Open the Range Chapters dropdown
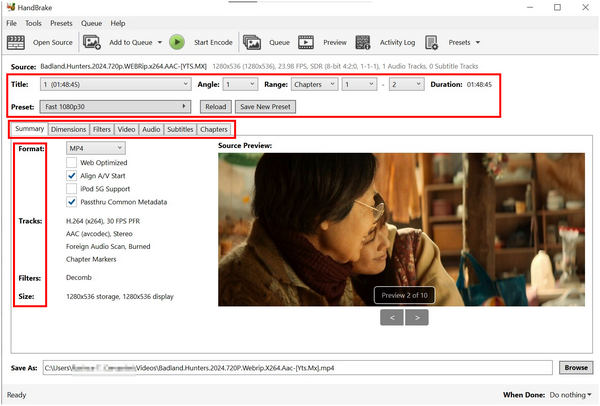 click(312, 85)
